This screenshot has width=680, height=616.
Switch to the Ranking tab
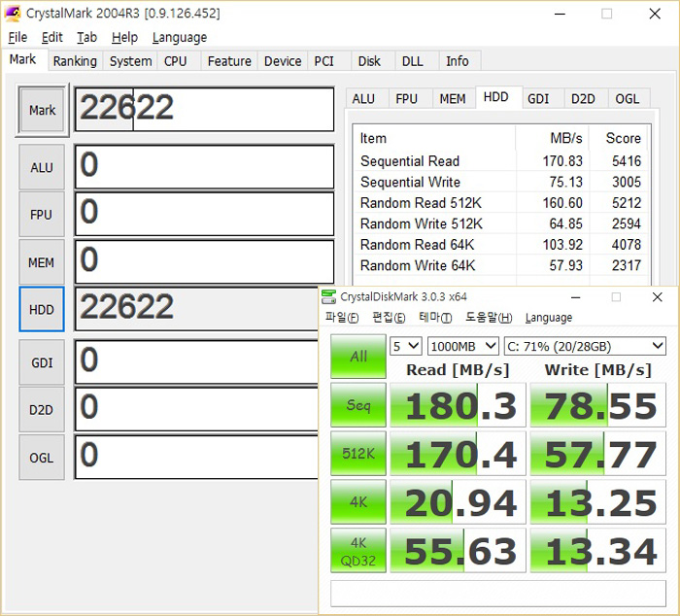75,61
